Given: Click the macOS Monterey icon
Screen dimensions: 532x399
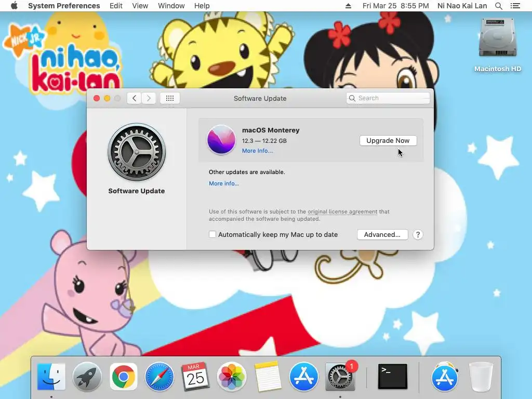Looking at the screenshot, I should coord(221,140).
